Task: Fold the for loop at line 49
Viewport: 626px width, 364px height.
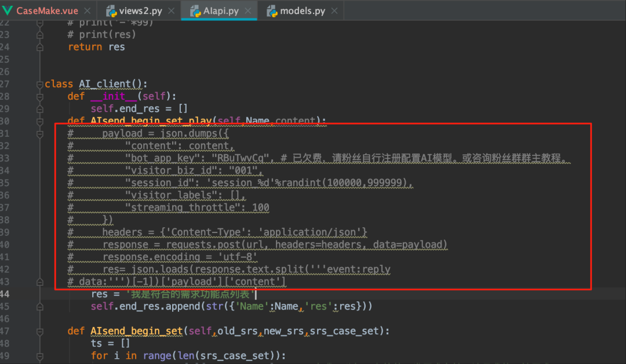Action: 39,356
